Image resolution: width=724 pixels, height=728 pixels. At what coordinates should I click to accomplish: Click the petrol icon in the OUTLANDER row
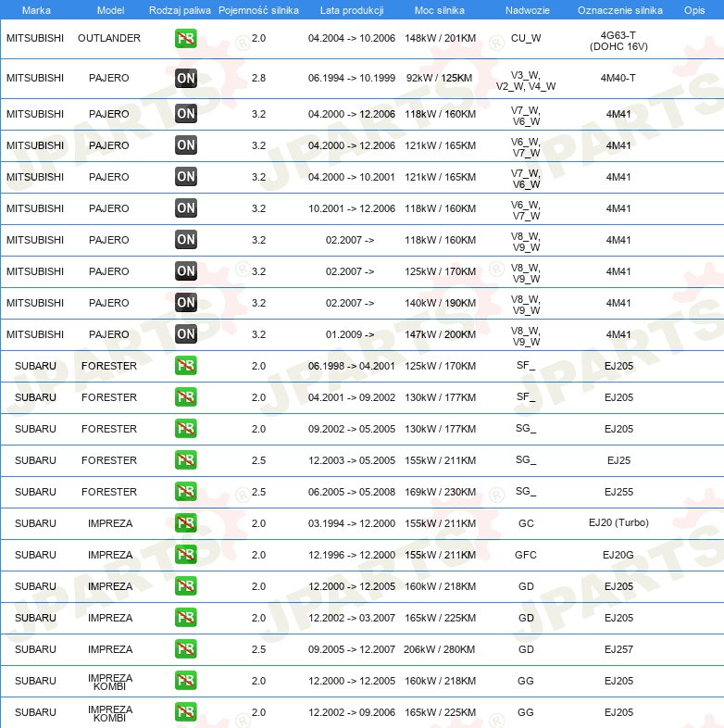[x=186, y=39]
